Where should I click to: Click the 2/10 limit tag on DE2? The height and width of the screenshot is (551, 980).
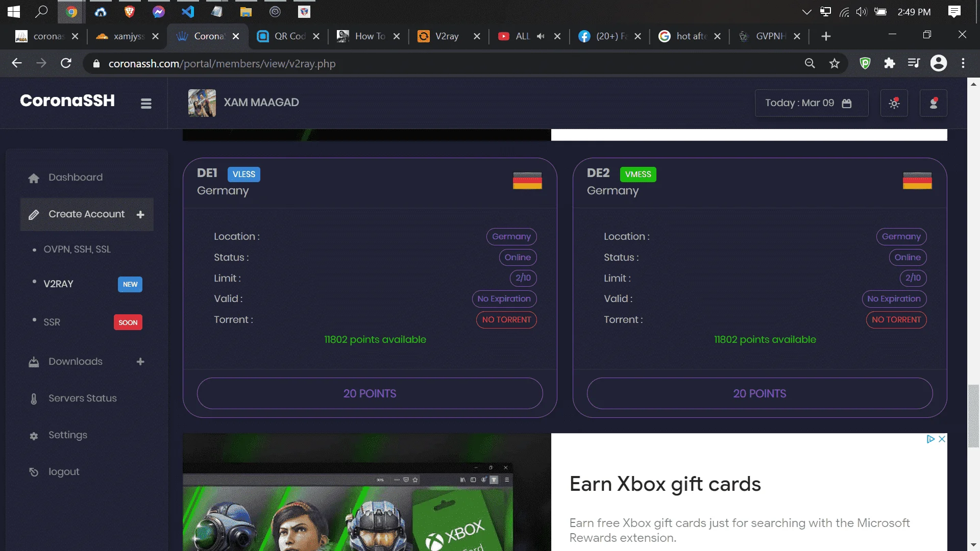[x=913, y=278]
